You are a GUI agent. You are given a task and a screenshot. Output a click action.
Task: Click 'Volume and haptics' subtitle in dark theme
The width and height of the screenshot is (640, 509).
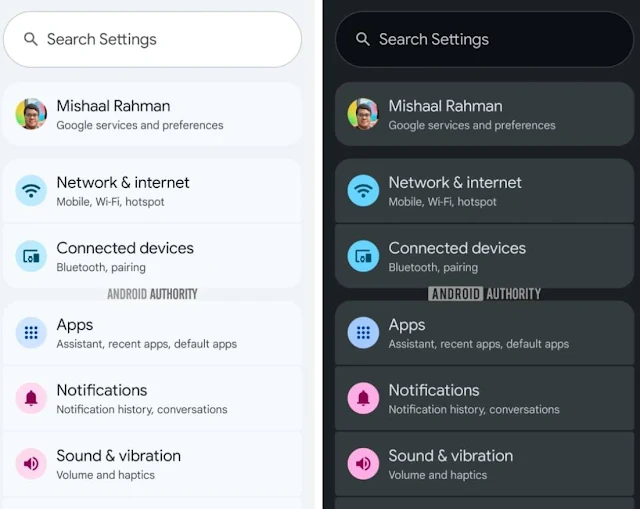438,475
